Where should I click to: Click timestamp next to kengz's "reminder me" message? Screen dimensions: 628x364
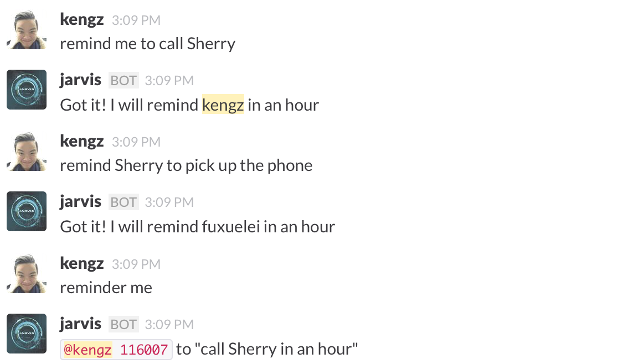click(x=136, y=264)
